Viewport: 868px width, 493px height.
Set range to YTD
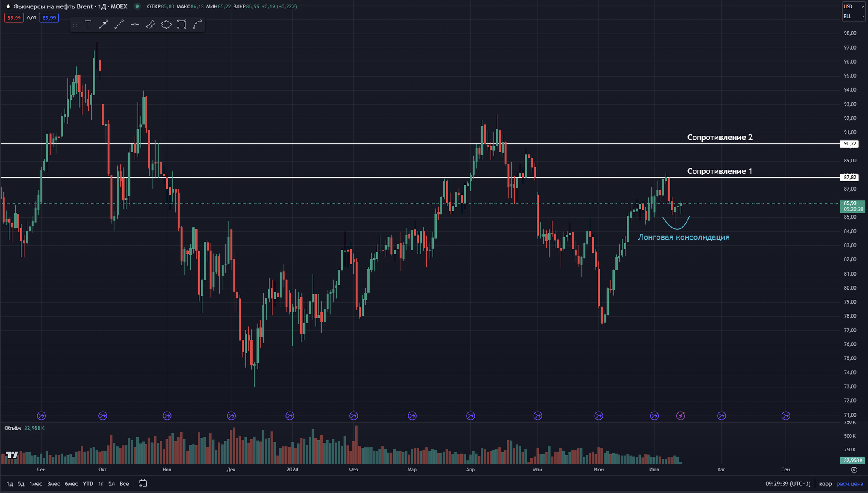[88, 484]
